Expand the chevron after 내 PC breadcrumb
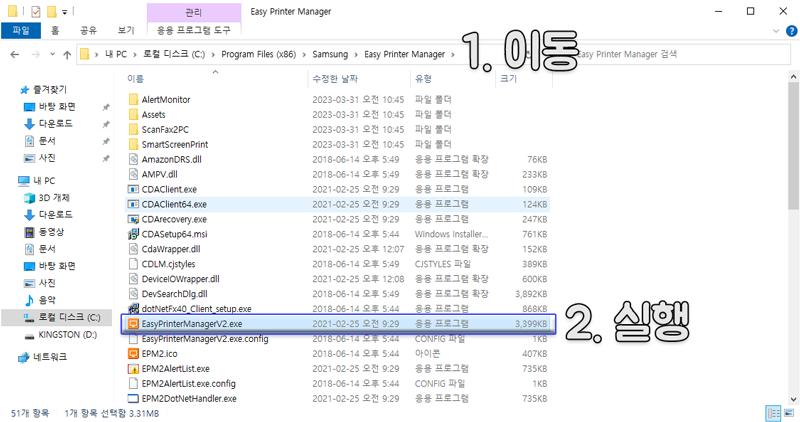Screen dimensions: 800x422 [x=135, y=55]
